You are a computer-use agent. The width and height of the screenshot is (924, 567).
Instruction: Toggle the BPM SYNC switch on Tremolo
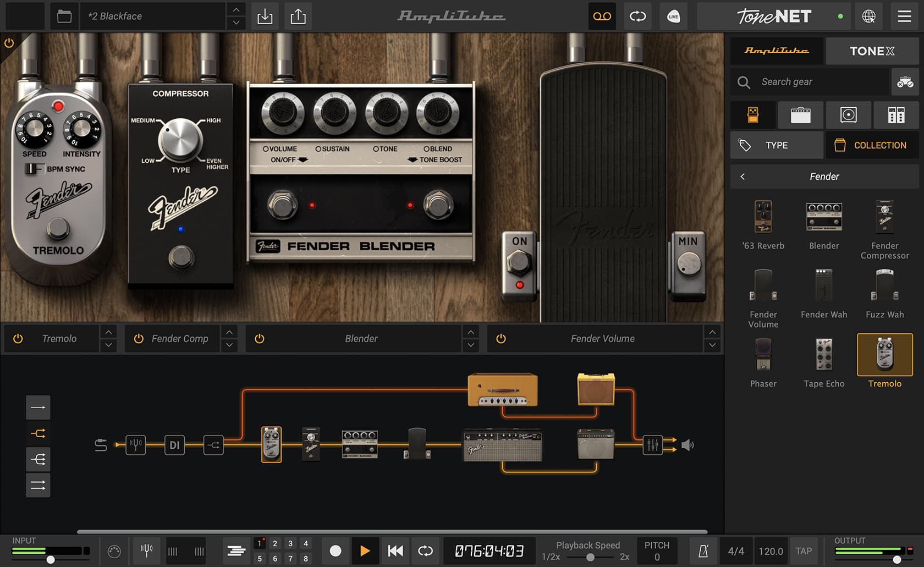pos(34,169)
